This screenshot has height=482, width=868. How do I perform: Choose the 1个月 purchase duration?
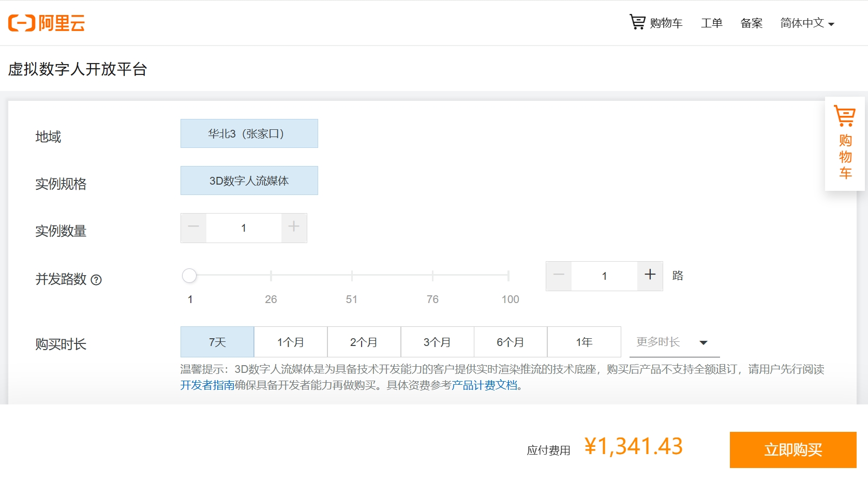pos(291,342)
